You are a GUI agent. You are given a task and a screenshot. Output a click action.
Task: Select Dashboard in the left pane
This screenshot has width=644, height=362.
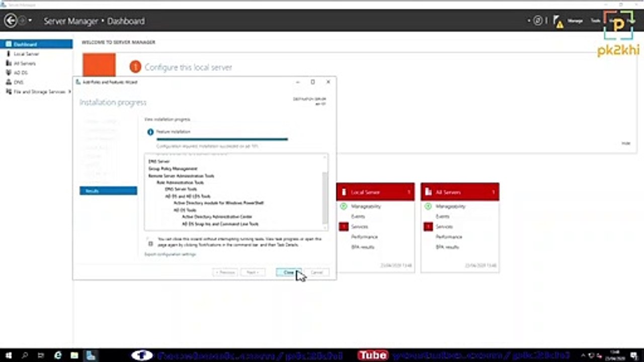click(x=36, y=44)
